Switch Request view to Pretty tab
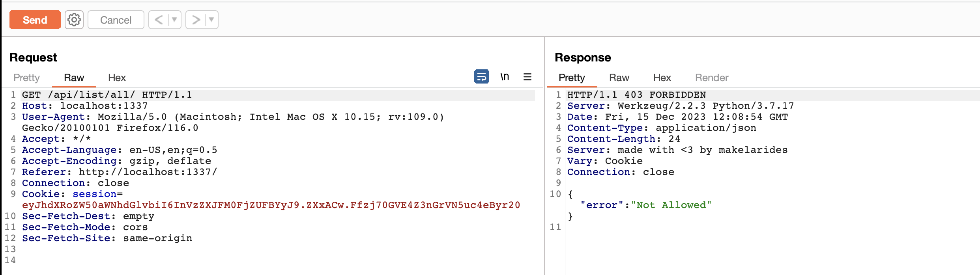 (26, 78)
